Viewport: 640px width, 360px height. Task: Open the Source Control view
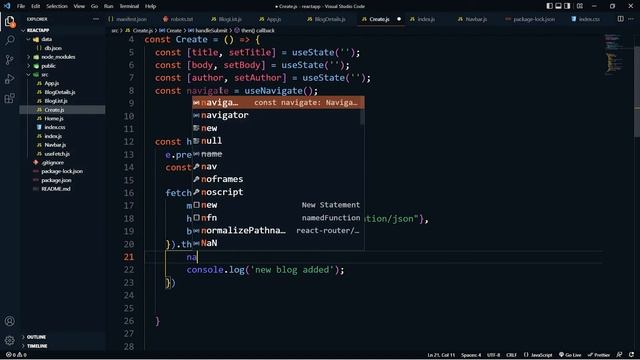pyautogui.click(x=9, y=60)
